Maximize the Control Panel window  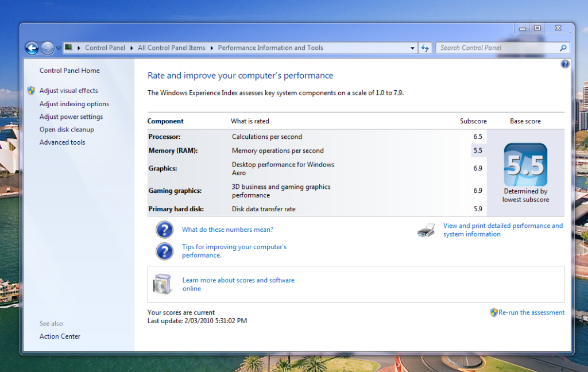pyautogui.click(x=537, y=28)
